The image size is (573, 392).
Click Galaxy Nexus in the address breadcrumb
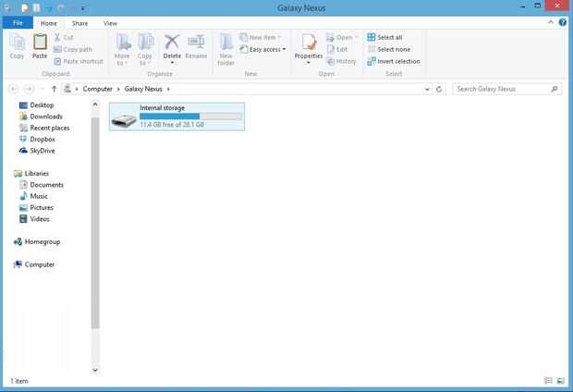pyautogui.click(x=143, y=90)
